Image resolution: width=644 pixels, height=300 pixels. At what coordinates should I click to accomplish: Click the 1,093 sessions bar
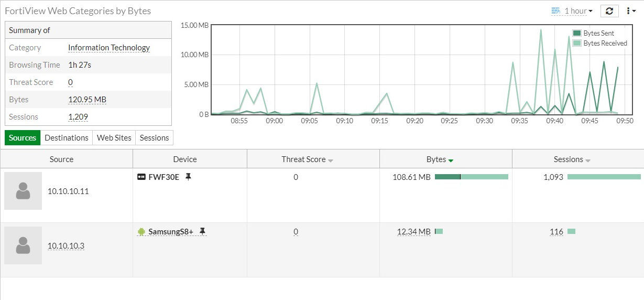(x=604, y=177)
